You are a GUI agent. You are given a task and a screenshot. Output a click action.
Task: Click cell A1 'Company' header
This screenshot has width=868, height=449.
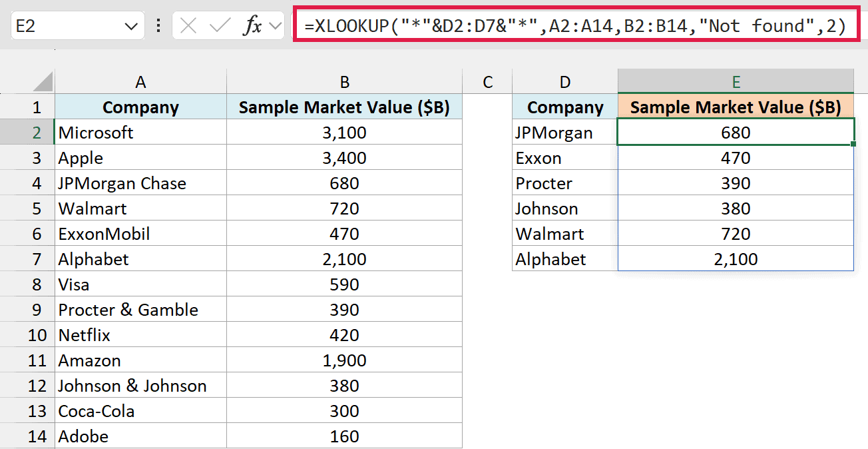tap(140, 107)
